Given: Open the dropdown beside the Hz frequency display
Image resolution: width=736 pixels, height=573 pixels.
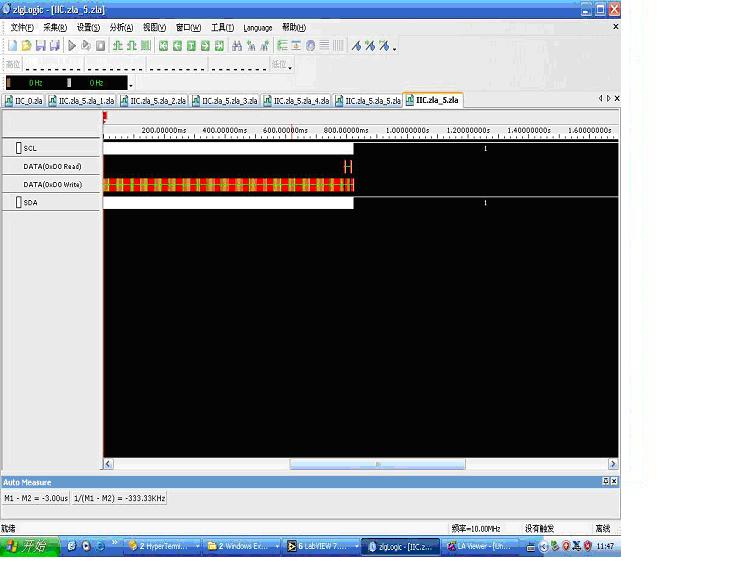Looking at the screenshot, I should click(130, 84).
